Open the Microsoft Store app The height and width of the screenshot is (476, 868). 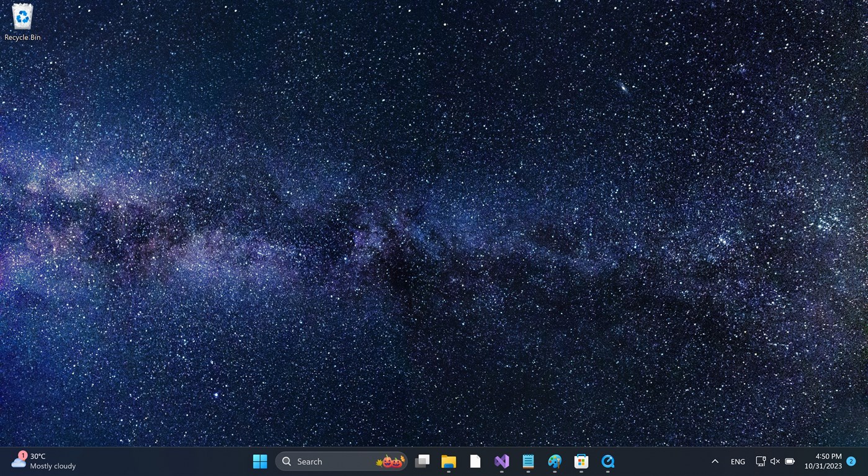(x=581, y=461)
